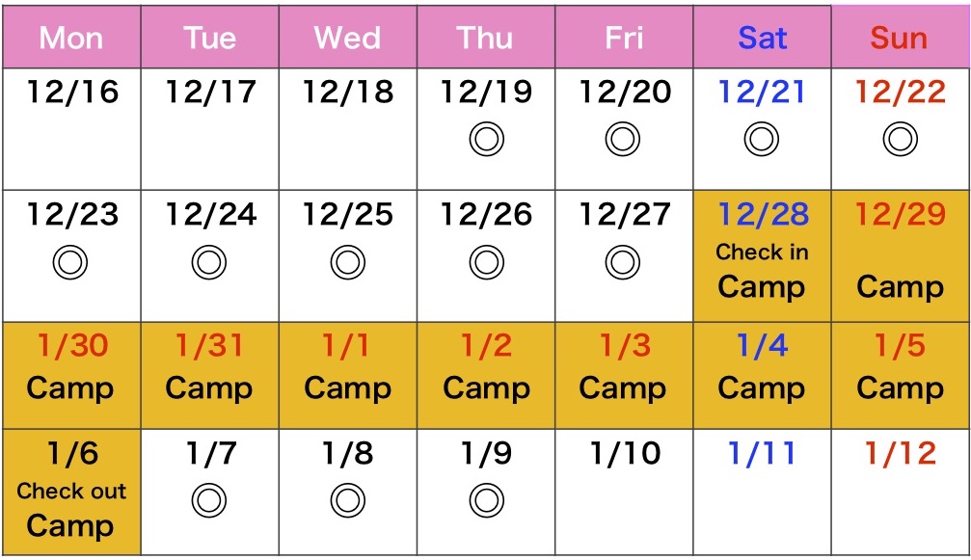Image resolution: width=971 pixels, height=560 pixels.
Task: Select the circle symbol on 12/26
Action: [x=486, y=261]
